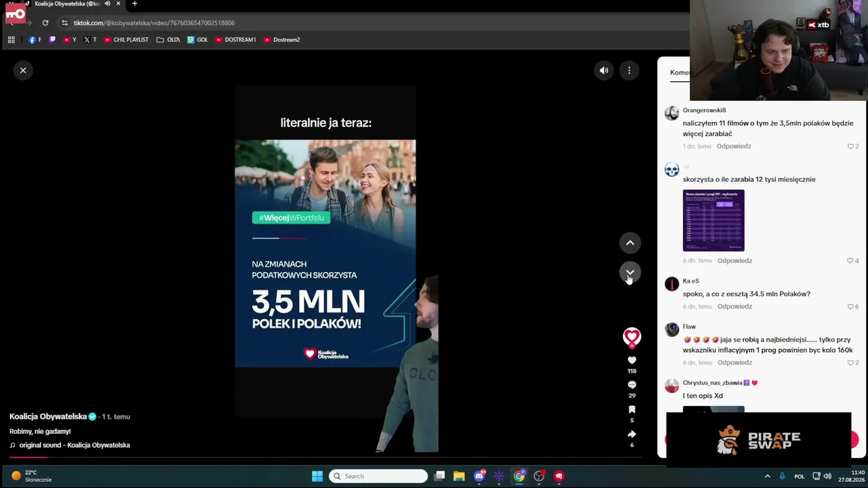The image size is (868, 488).
Task: Like Ka eS's comment
Action: pyautogui.click(x=850, y=306)
